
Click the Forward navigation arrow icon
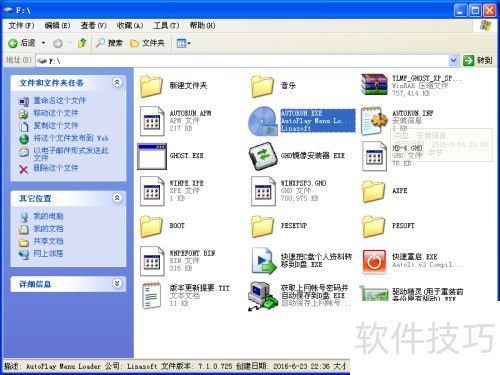58,43
